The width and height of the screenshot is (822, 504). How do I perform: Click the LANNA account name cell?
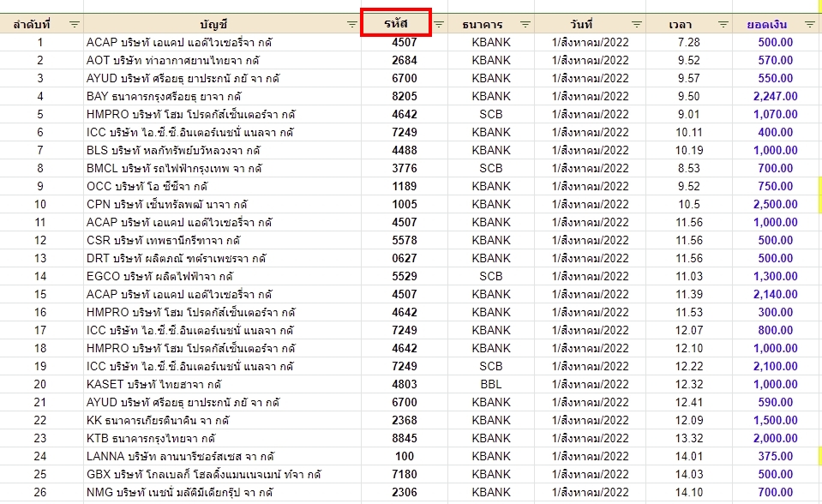coord(222,456)
